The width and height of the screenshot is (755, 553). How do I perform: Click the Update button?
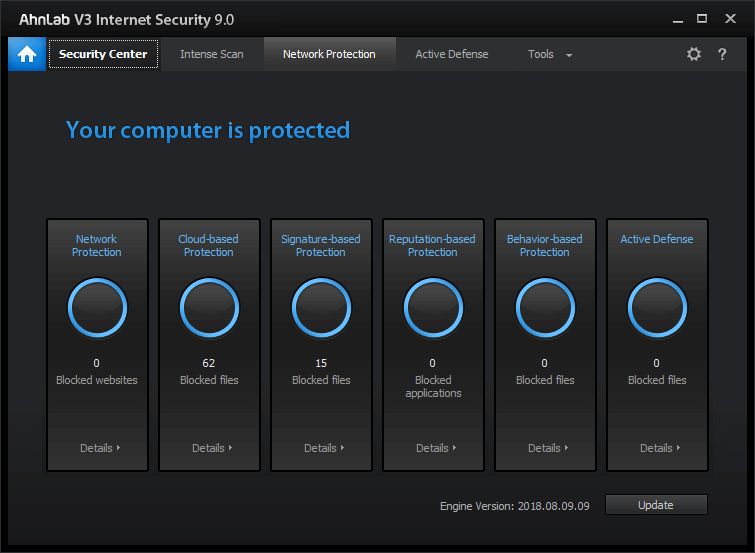(656, 505)
